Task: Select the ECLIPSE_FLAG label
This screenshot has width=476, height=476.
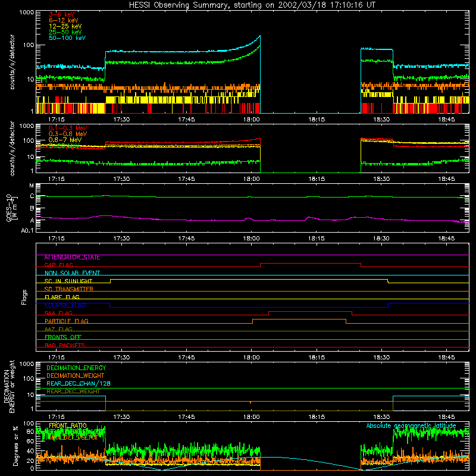Action: 65,305
